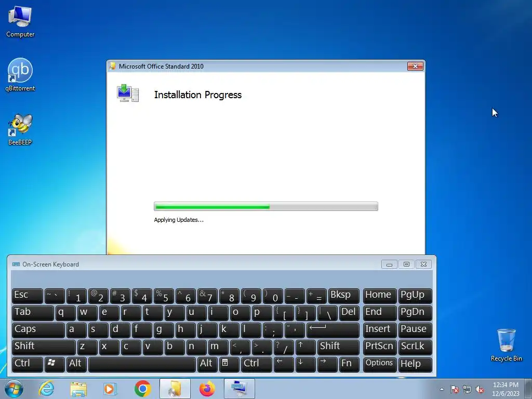Screen dimensions: 532x399
Task: Click the Bksp key
Action: point(344,296)
